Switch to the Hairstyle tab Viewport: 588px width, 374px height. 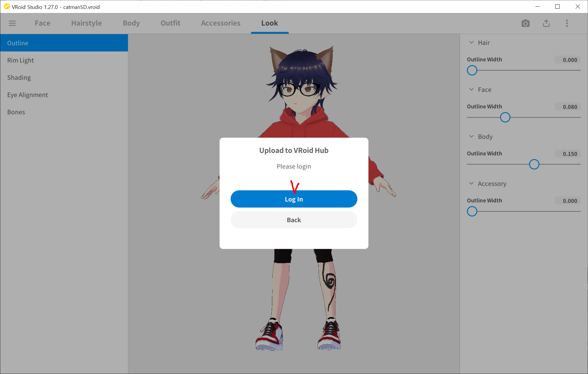pyautogui.click(x=87, y=23)
